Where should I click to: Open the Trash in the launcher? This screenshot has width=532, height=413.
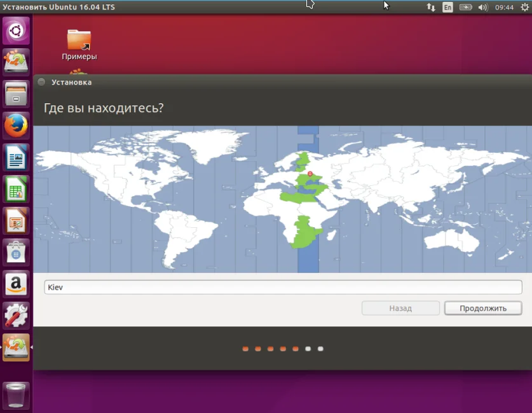[16, 395]
